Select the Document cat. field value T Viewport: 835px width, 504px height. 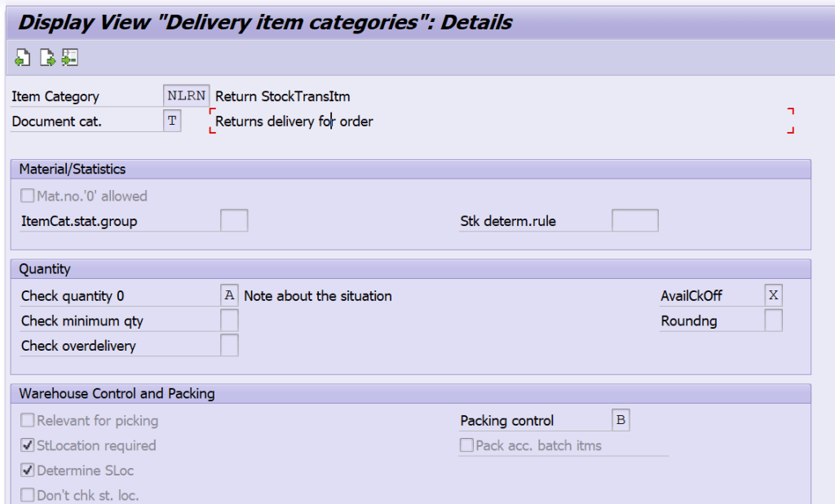tap(171, 121)
